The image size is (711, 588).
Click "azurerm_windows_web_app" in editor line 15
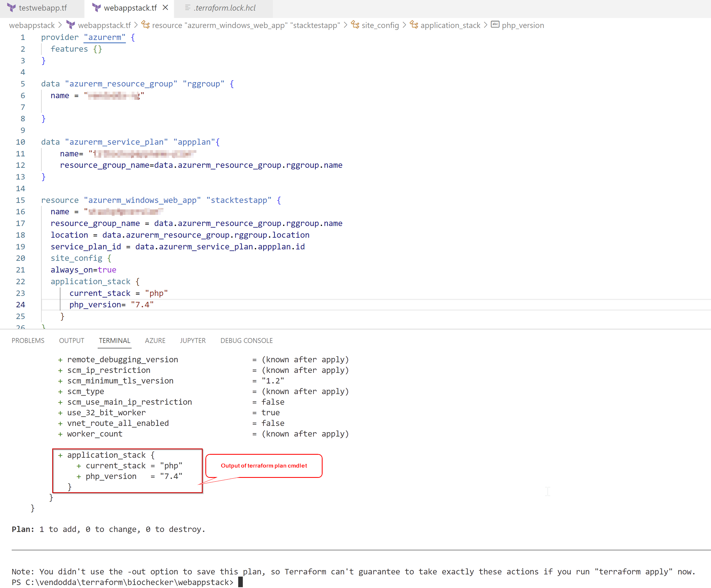pos(142,200)
